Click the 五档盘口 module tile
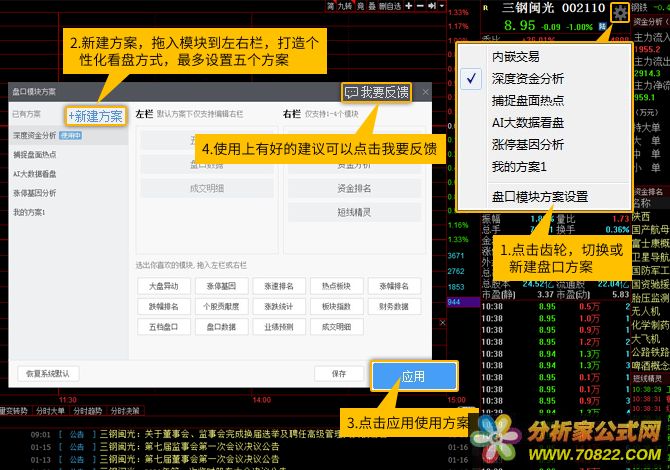Viewport: 670px width, 470px height. (x=164, y=327)
